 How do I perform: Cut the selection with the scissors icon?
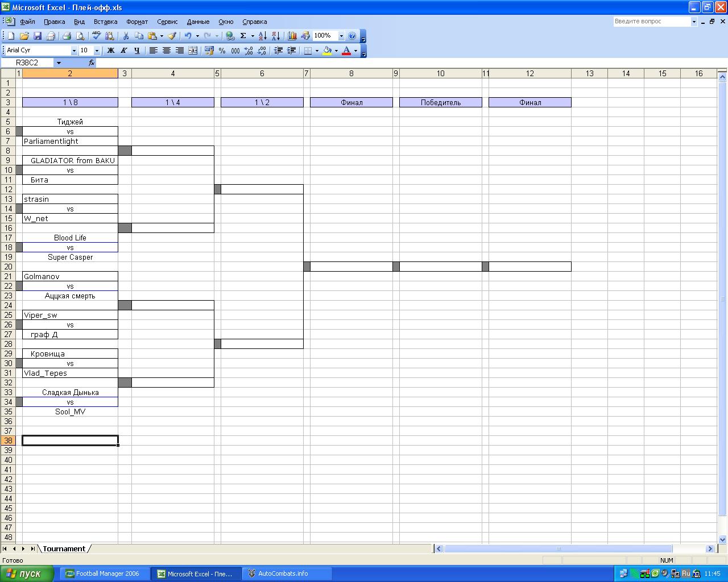[x=126, y=36]
